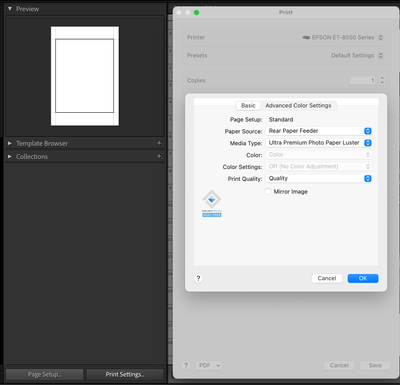400x385 pixels.
Task: Click the EPSON ET-8550 printer icon
Action: coord(306,37)
